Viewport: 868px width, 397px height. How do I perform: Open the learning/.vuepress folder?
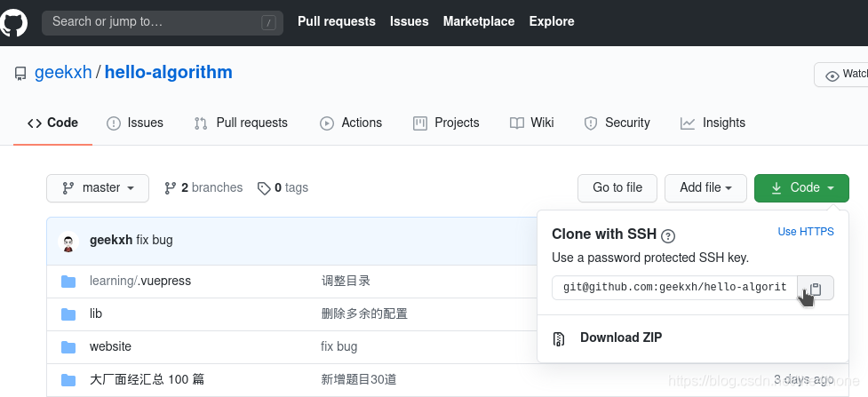140,282
